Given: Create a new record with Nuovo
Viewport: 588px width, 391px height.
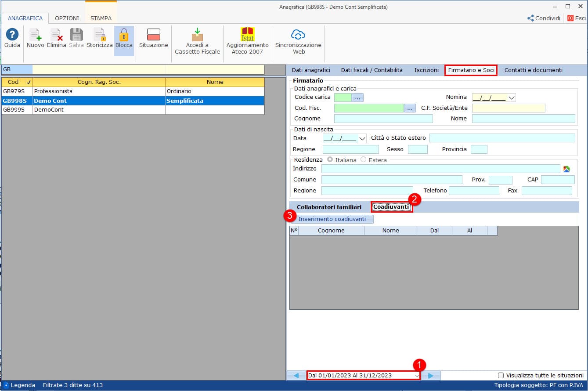Looking at the screenshot, I should (35, 35).
